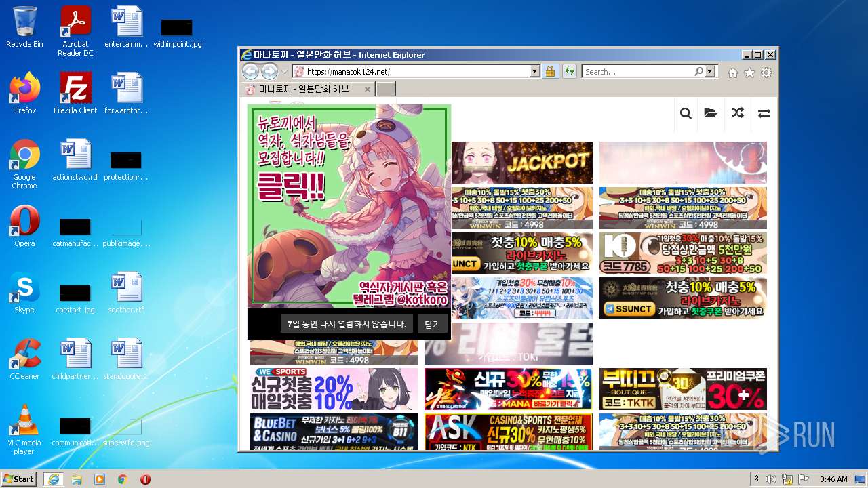Click in the address bar URL field

416,71
